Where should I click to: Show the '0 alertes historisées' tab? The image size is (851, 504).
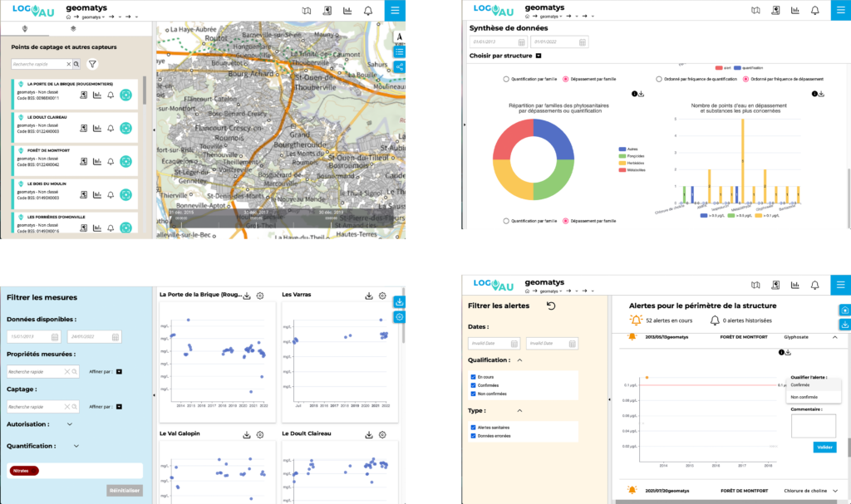740,321
